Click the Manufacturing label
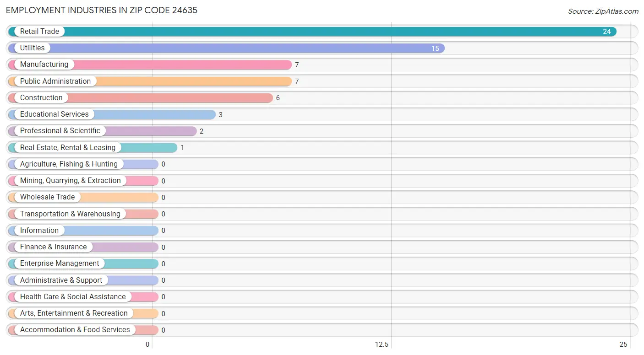The width and height of the screenshot is (644, 355). pos(44,65)
